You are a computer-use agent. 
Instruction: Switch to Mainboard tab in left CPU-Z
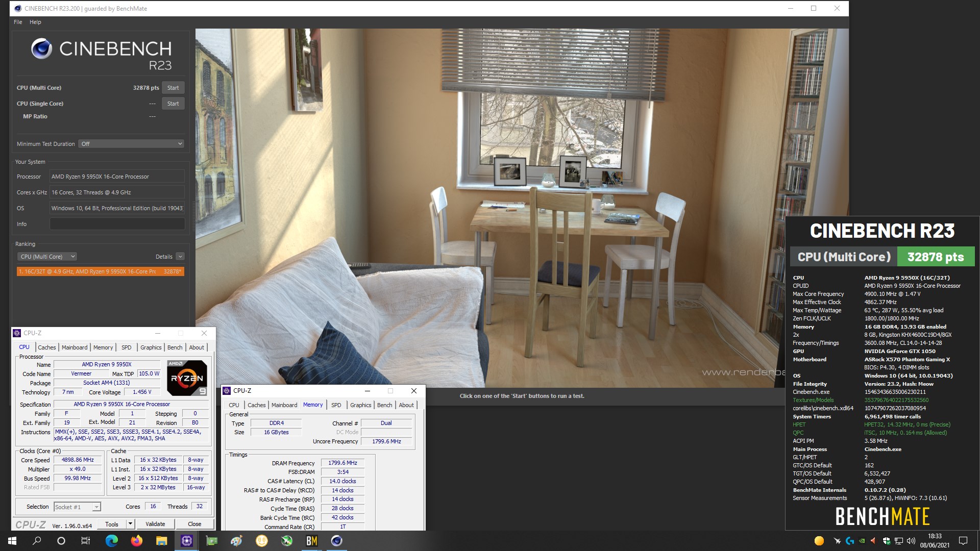point(75,347)
